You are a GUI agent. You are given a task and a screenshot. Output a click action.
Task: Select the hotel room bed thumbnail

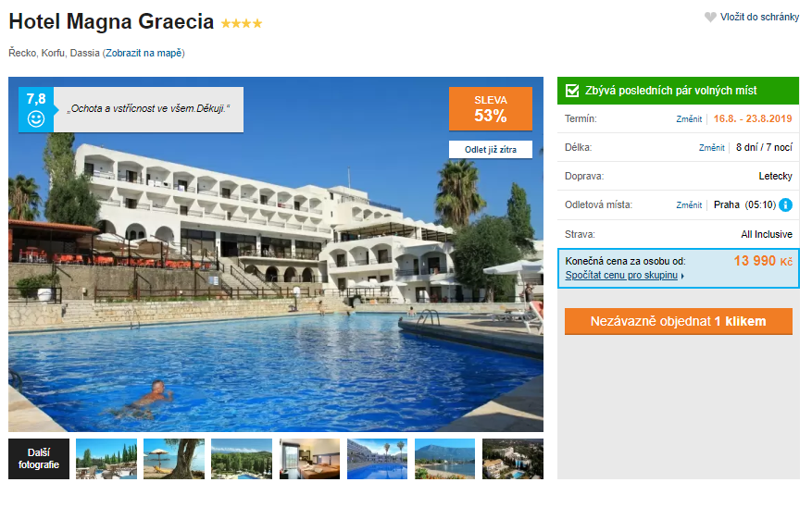pos(309,459)
